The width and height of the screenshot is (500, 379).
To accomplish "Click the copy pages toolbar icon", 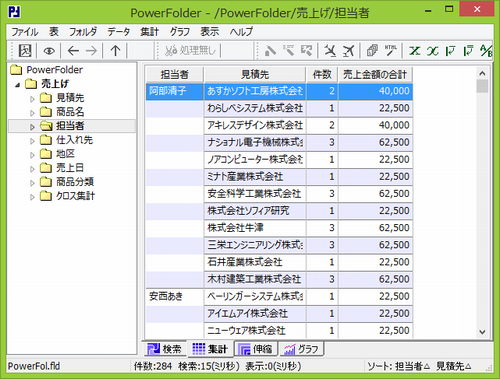I will 372,51.
